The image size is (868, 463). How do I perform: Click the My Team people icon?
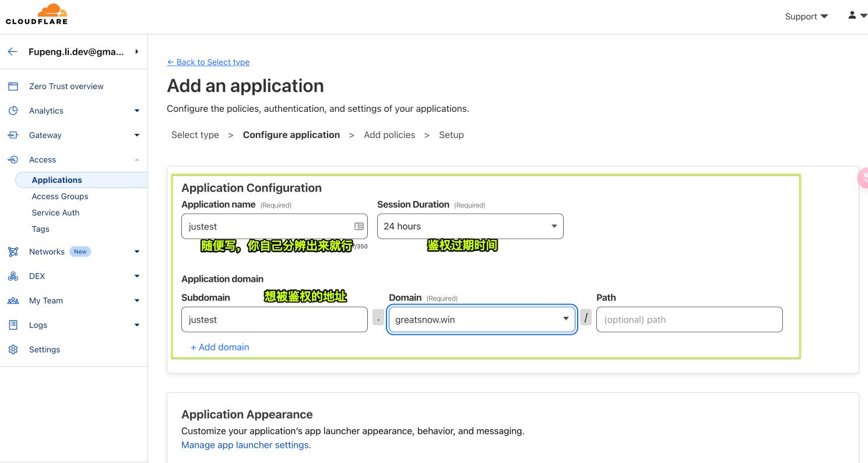tap(13, 301)
